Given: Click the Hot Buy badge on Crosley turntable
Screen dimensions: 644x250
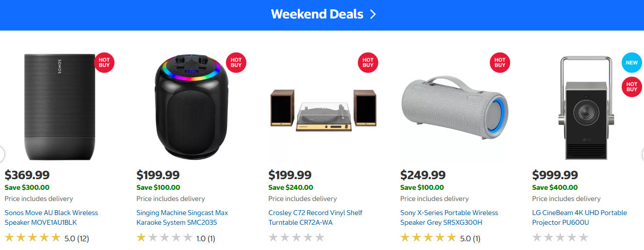Looking at the screenshot, I should pyautogui.click(x=368, y=62).
